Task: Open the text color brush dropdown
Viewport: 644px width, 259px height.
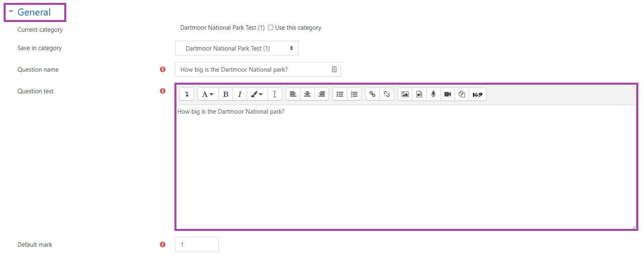Action: (x=257, y=94)
